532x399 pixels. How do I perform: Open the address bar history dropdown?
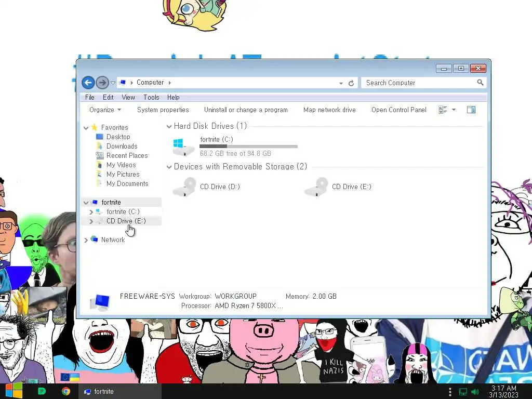[x=341, y=83]
